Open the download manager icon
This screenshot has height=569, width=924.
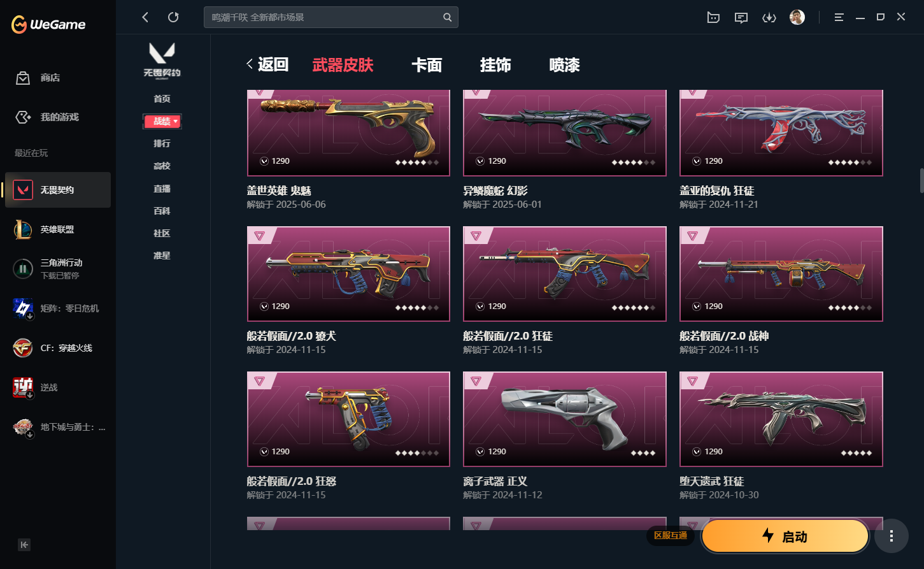769,17
